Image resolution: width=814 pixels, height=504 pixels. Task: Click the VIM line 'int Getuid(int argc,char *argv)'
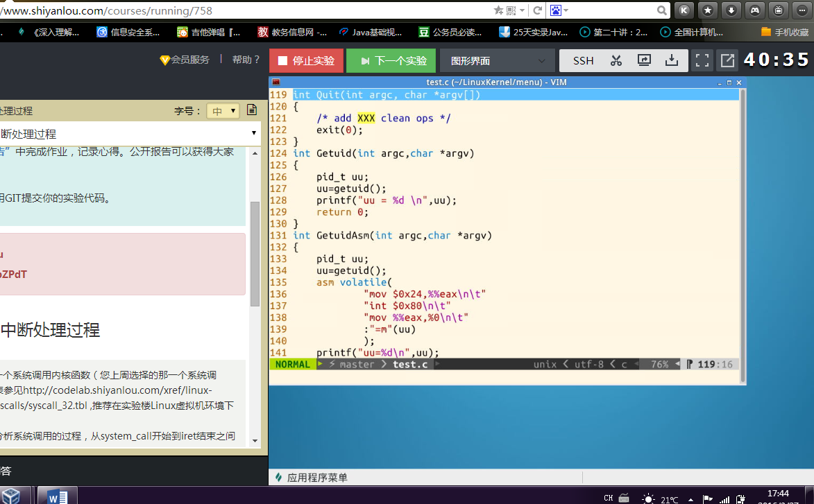384,153
